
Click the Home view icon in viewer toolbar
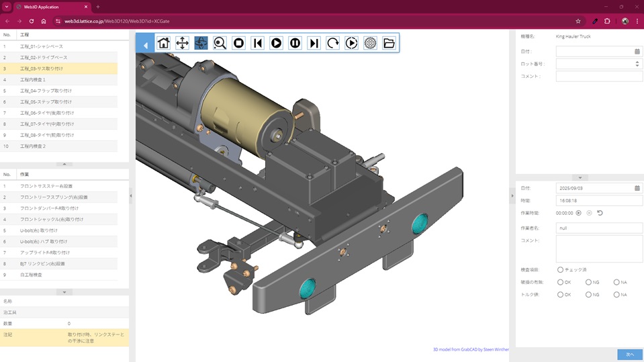point(163,43)
